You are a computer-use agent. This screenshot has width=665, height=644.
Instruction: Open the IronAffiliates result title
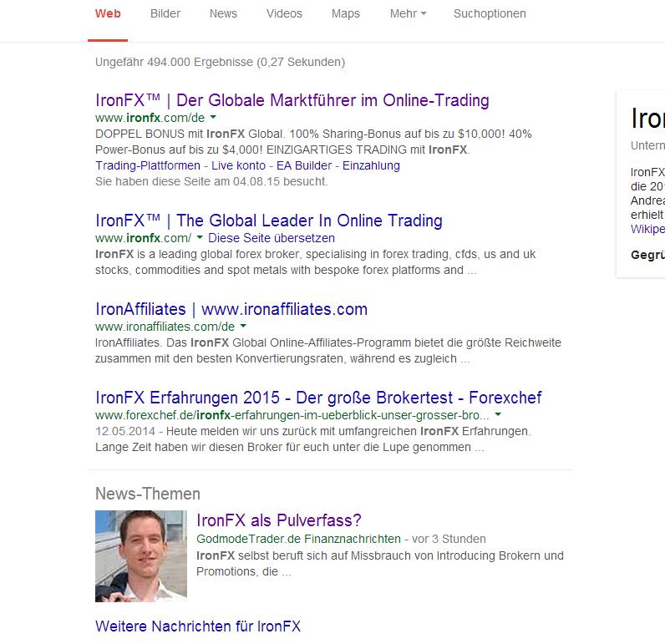point(231,309)
